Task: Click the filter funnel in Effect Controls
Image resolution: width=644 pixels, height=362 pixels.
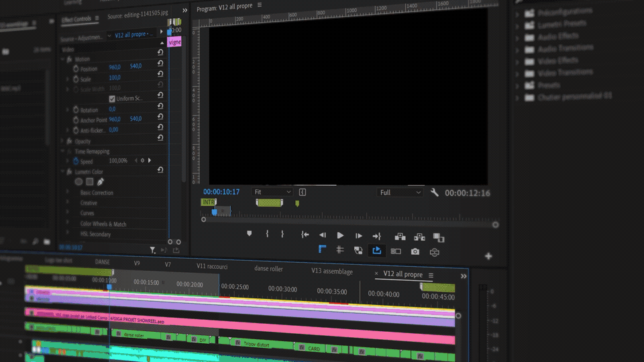Action: click(152, 249)
